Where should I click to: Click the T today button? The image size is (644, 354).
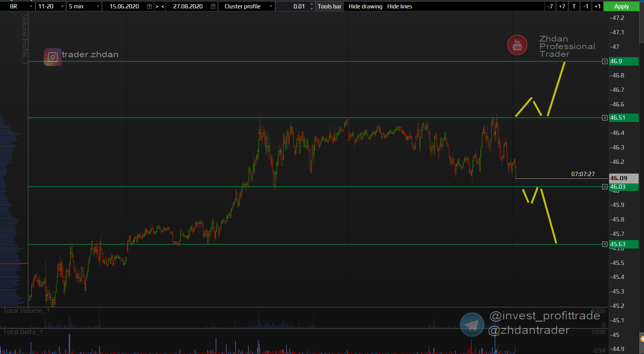[x=574, y=6]
